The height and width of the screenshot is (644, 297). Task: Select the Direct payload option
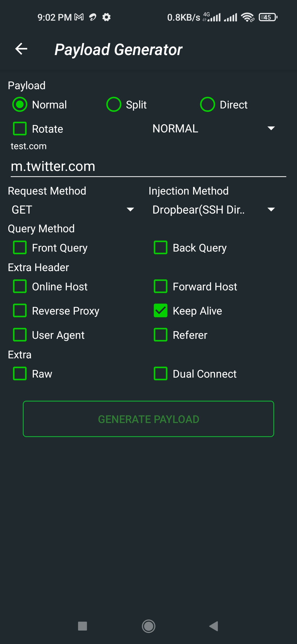pos(208,105)
